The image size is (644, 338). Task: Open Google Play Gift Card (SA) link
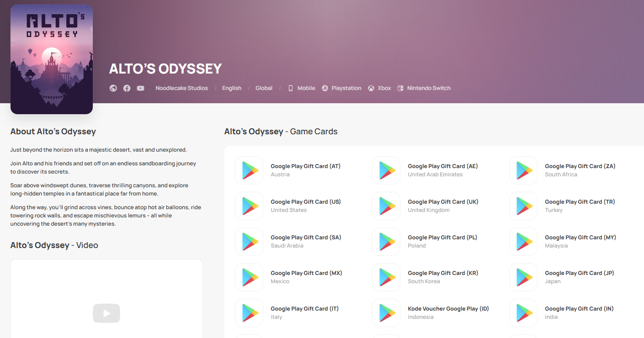(x=306, y=238)
